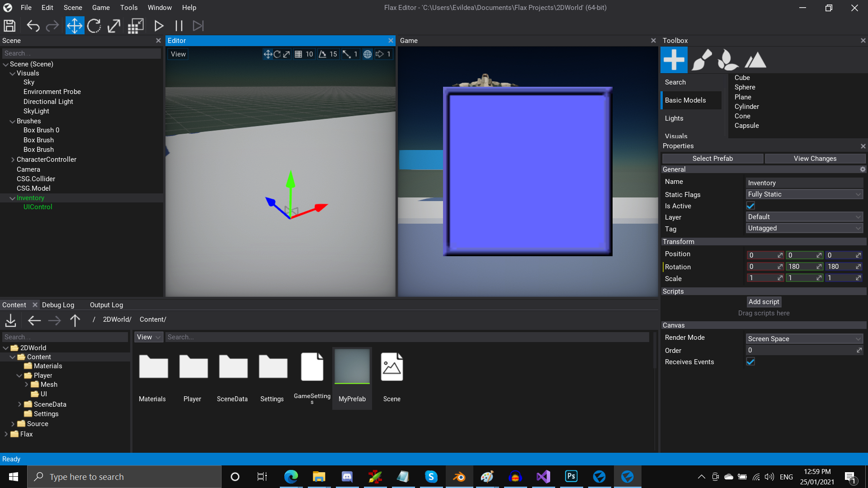The height and width of the screenshot is (488, 868).
Task: Click the Undo icon
Action: click(x=33, y=26)
